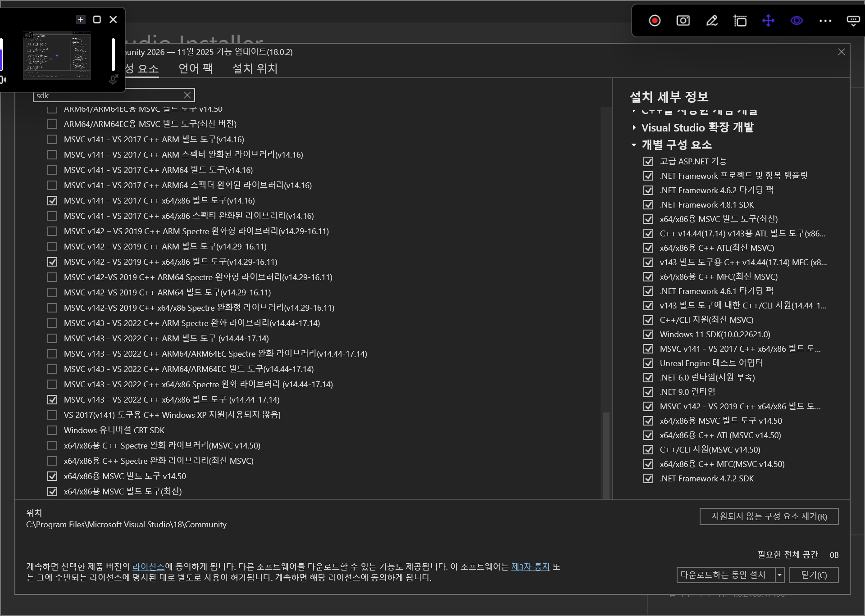Switch to the 언어 팩 tab

click(195, 68)
